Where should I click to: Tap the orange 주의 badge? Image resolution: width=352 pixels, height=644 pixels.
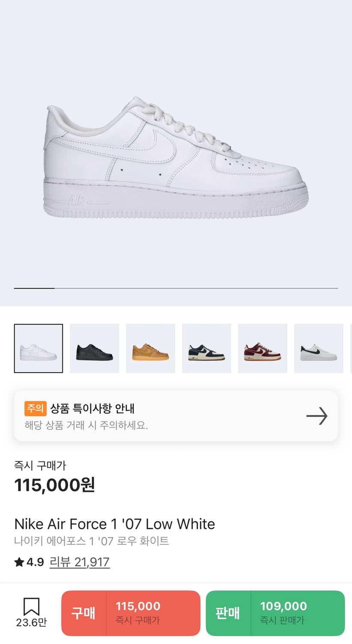pos(35,408)
